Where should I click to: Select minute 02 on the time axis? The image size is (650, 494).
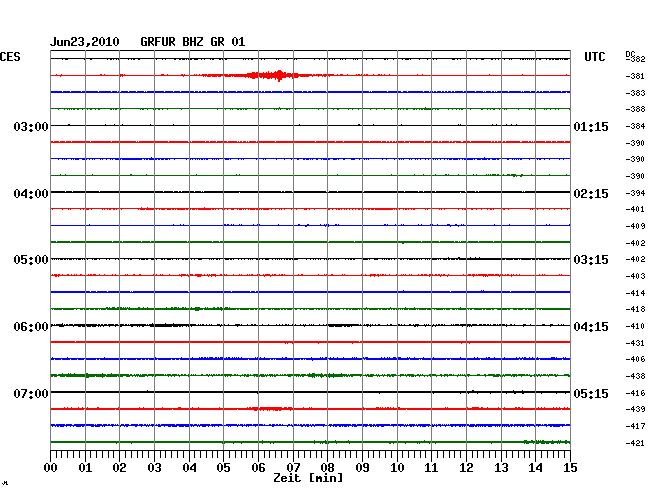click(119, 468)
